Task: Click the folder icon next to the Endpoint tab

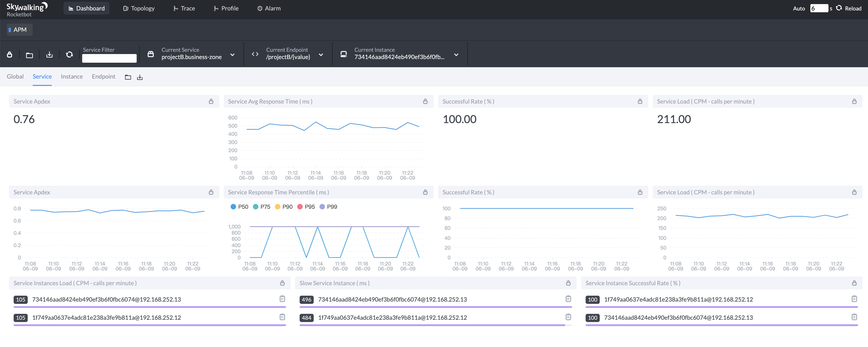Action: (128, 78)
